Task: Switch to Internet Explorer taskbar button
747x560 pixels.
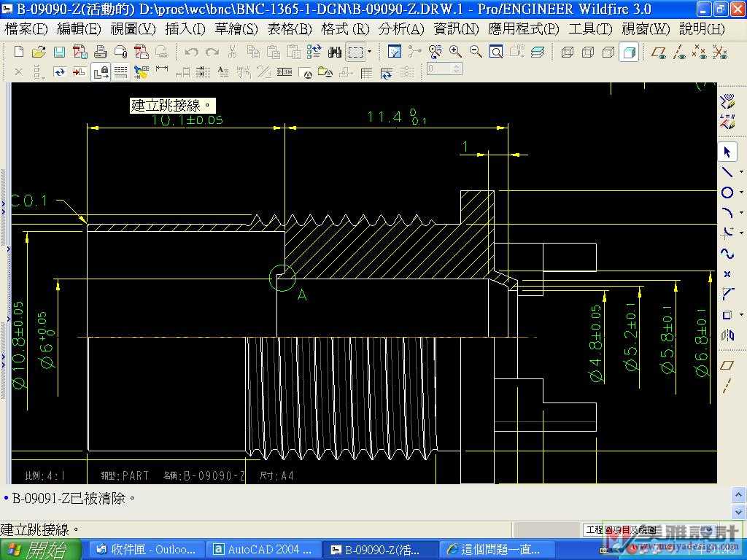Action: (x=498, y=550)
